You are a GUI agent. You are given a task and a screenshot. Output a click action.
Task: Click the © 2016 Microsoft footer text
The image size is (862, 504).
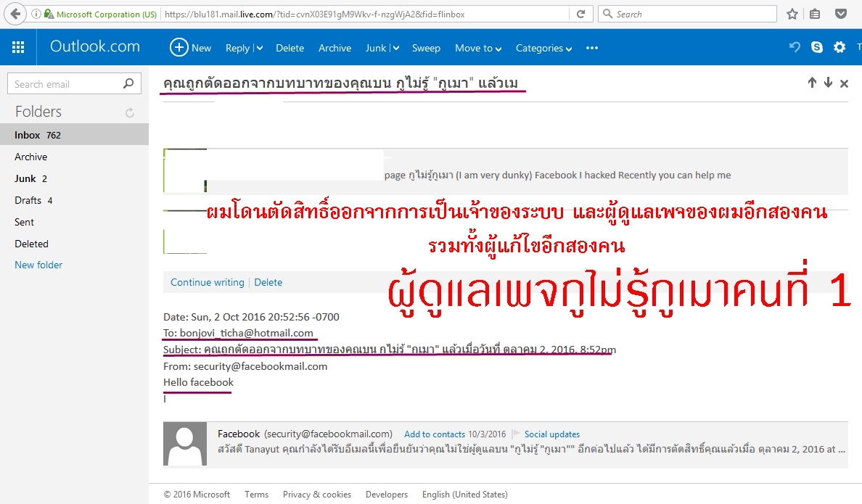[x=197, y=494]
